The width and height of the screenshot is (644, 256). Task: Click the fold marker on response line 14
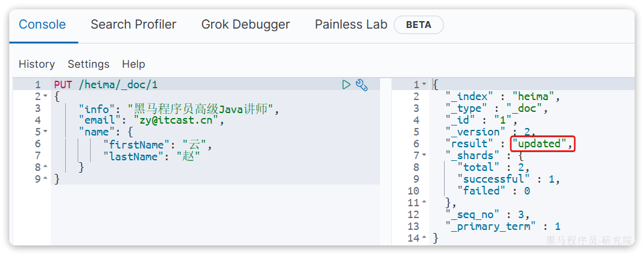[x=424, y=238]
